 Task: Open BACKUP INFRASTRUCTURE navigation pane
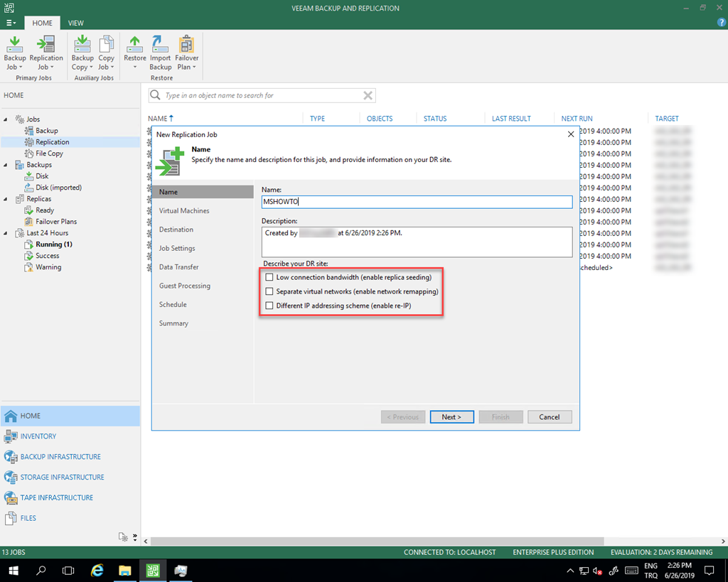pos(70,457)
